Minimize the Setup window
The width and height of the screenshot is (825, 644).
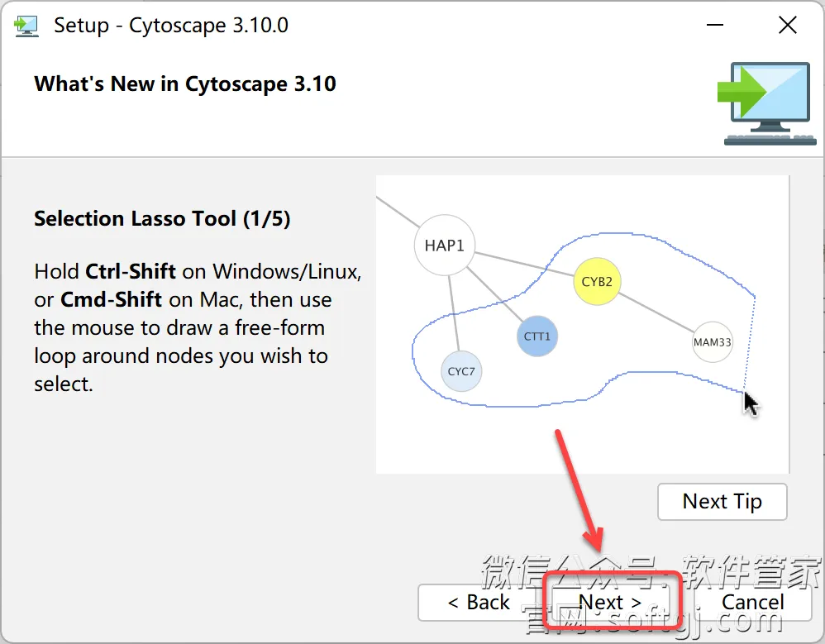coord(714,25)
